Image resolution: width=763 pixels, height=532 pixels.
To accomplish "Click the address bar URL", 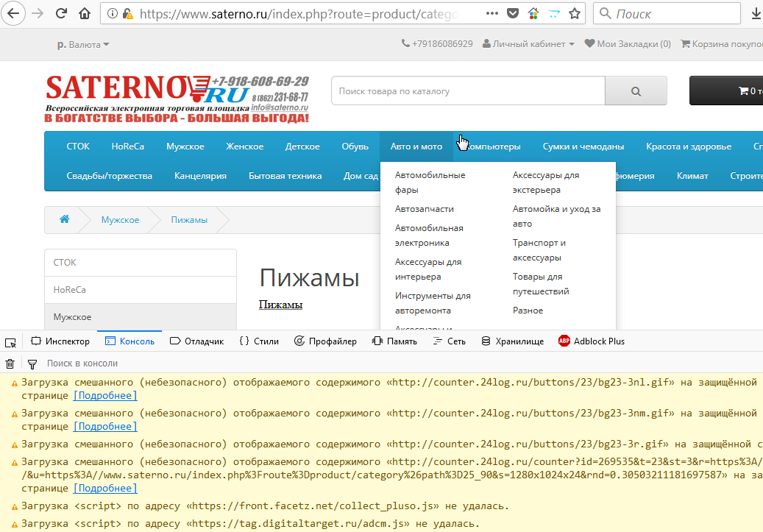I will (299, 14).
